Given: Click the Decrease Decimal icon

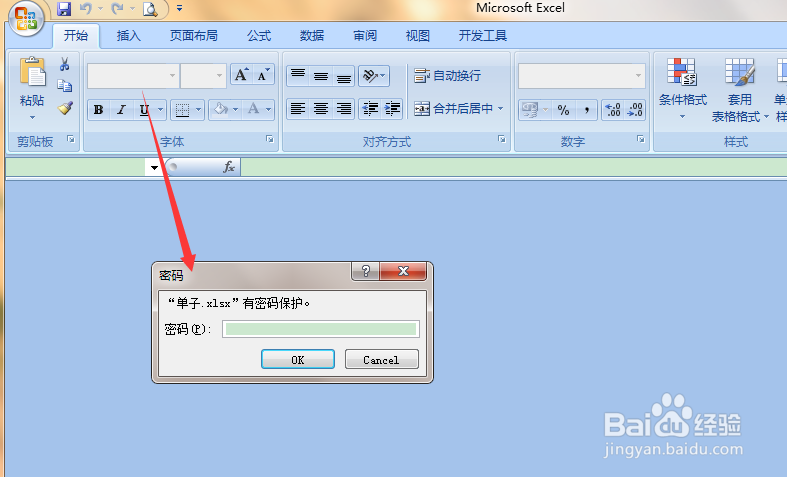Looking at the screenshot, I should click(635, 109).
